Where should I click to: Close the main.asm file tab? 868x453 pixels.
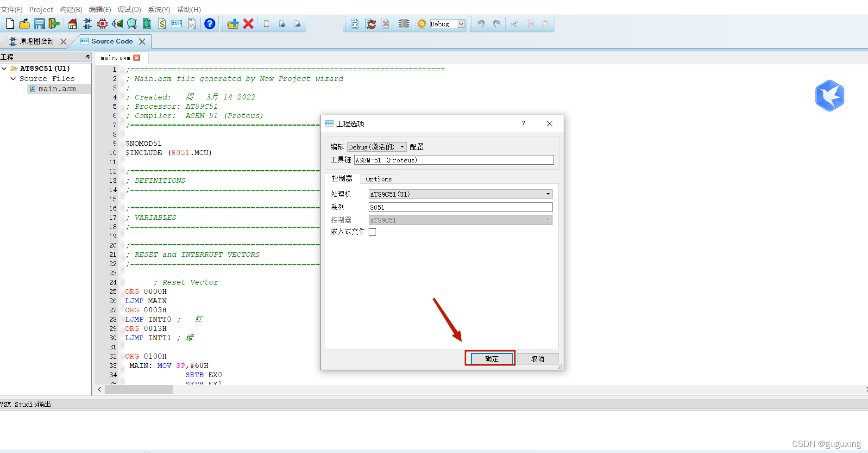click(x=137, y=58)
